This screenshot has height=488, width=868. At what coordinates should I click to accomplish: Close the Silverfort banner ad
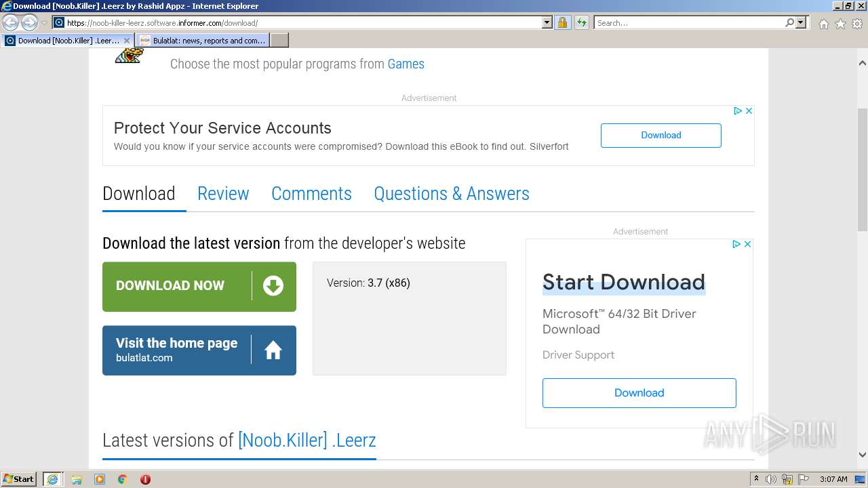click(749, 110)
